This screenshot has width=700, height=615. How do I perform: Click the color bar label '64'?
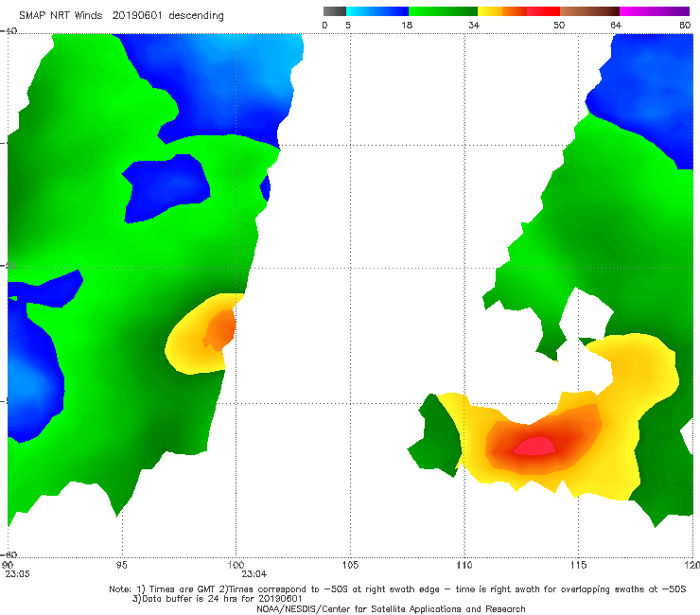[x=616, y=26]
